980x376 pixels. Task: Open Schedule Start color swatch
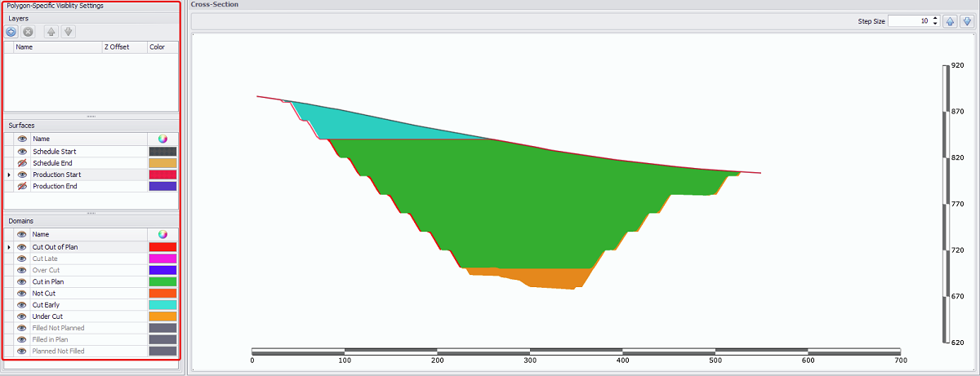pyautogui.click(x=163, y=152)
